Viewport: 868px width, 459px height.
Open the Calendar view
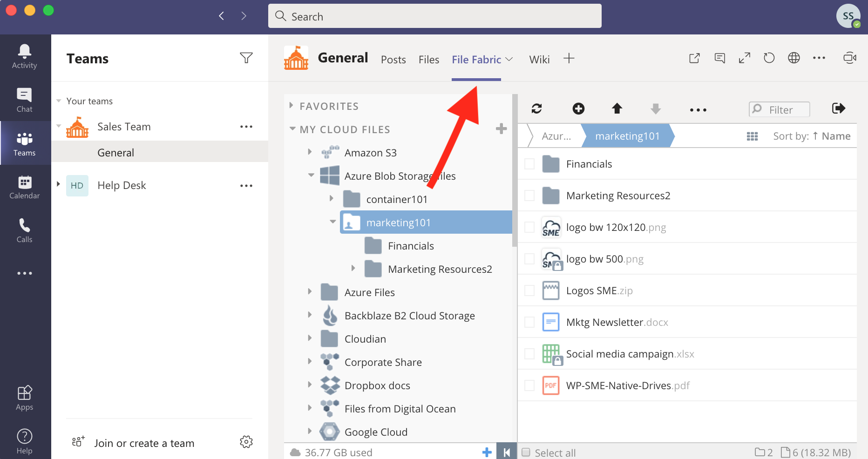pos(24,187)
